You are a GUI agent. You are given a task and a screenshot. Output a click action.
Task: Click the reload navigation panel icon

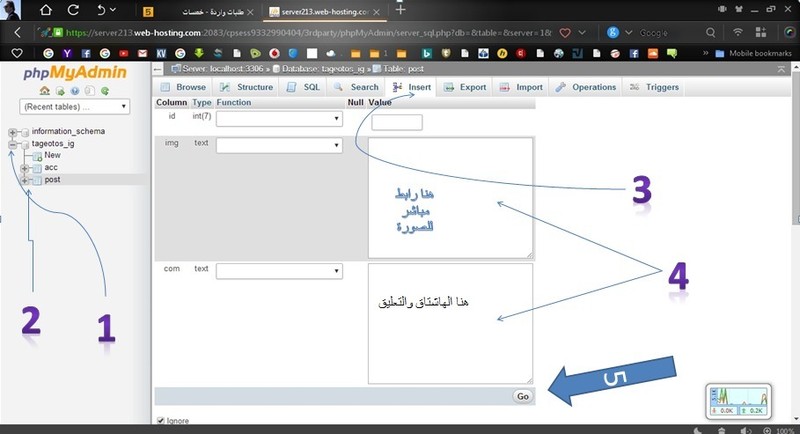pos(104,90)
